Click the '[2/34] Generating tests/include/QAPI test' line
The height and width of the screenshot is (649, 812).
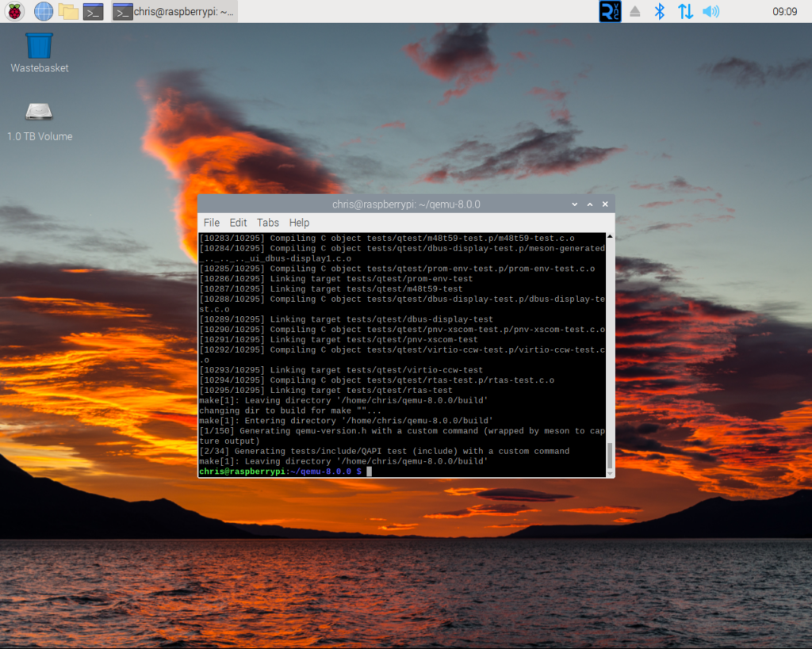385,452
